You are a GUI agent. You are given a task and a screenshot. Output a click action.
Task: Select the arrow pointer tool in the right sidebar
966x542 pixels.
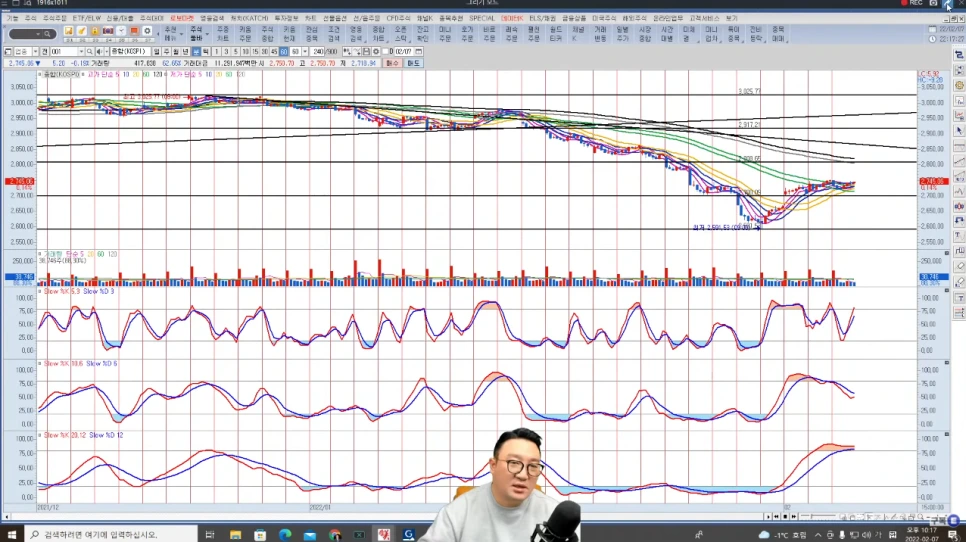(x=959, y=131)
